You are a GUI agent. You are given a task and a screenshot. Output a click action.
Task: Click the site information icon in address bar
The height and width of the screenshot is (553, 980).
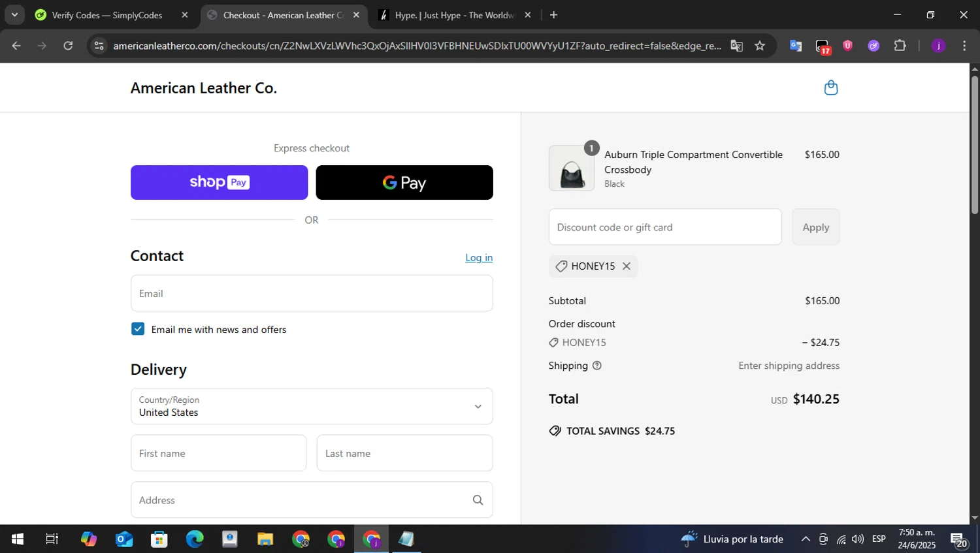pos(99,46)
